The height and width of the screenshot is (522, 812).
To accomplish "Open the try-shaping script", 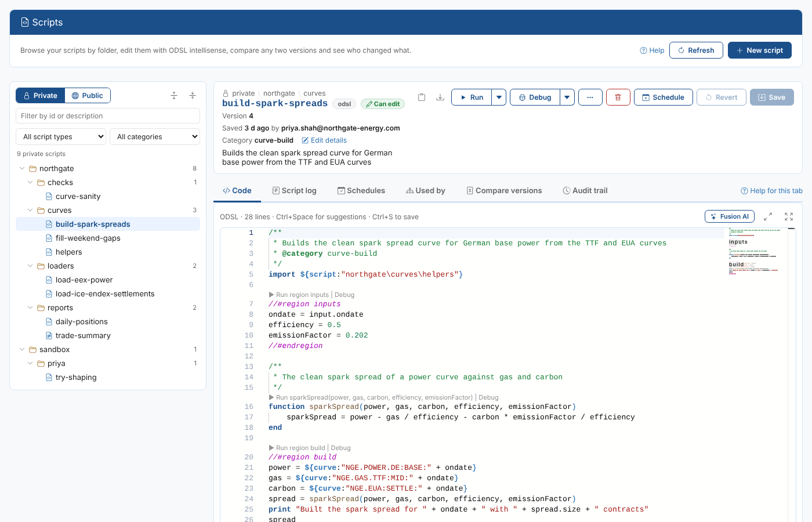I will coord(76,378).
